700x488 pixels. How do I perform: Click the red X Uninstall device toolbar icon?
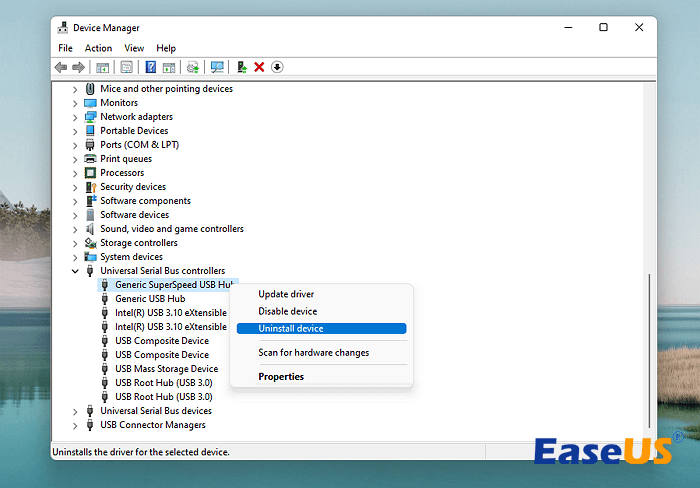pos(259,67)
